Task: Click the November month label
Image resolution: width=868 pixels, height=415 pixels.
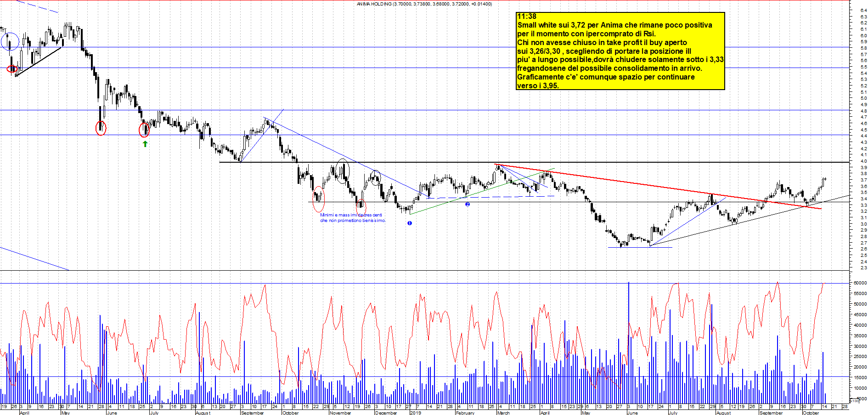Action: pos(340,413)
